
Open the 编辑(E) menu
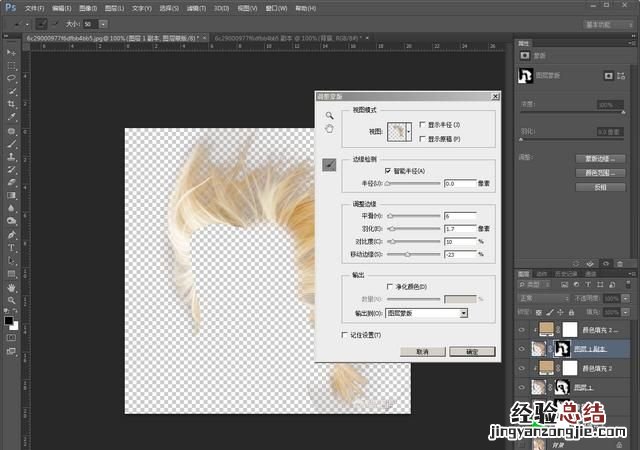pyautogui.click(x=62, y=8)
